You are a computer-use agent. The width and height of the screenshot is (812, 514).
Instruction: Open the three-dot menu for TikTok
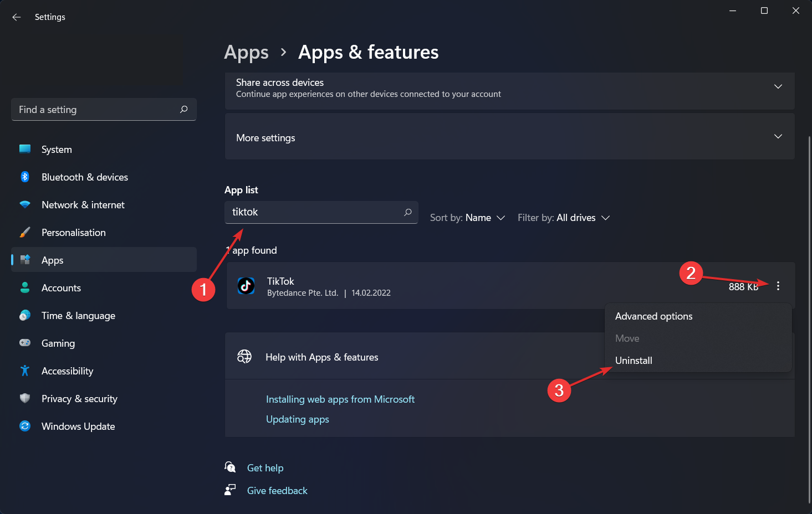tap(778, 286)
